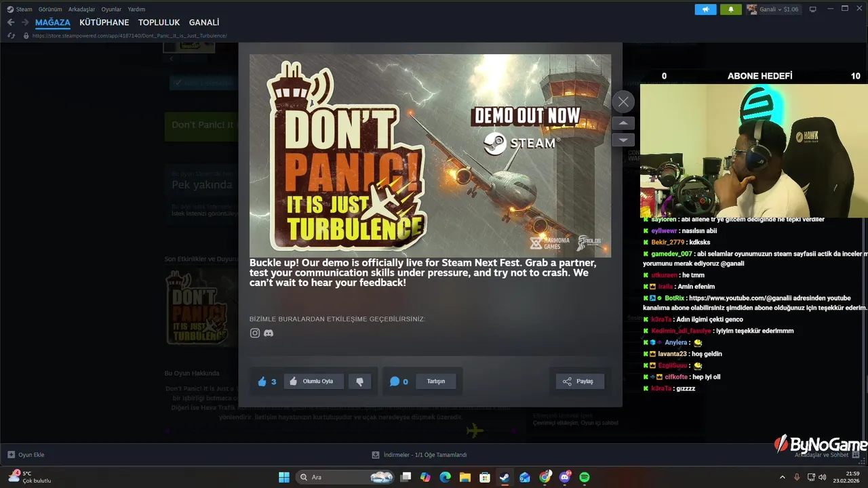Image resolution: width=868 pixels, height=488 pixels.
Task: Click the Big Picture mode monitor icon
Action: 813,9
